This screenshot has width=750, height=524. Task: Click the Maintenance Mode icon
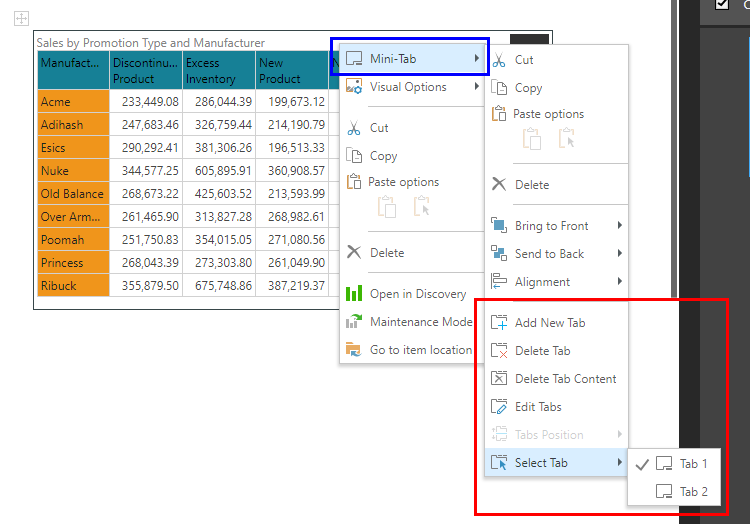click(x=353, y=322)
